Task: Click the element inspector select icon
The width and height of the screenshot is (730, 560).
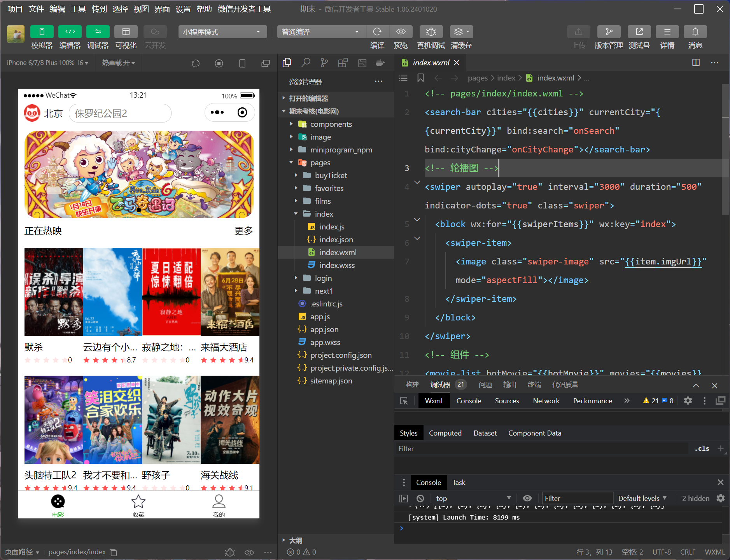Action: (404, 401)
